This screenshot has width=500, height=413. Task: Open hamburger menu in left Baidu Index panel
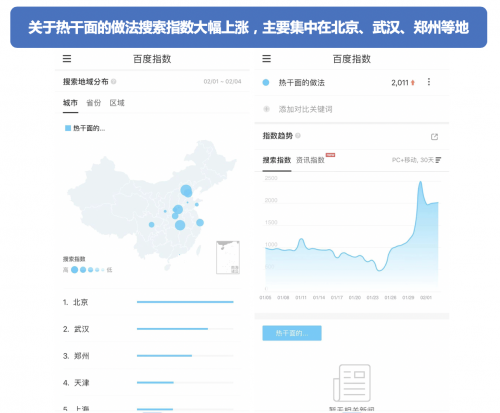coord(67,59)
